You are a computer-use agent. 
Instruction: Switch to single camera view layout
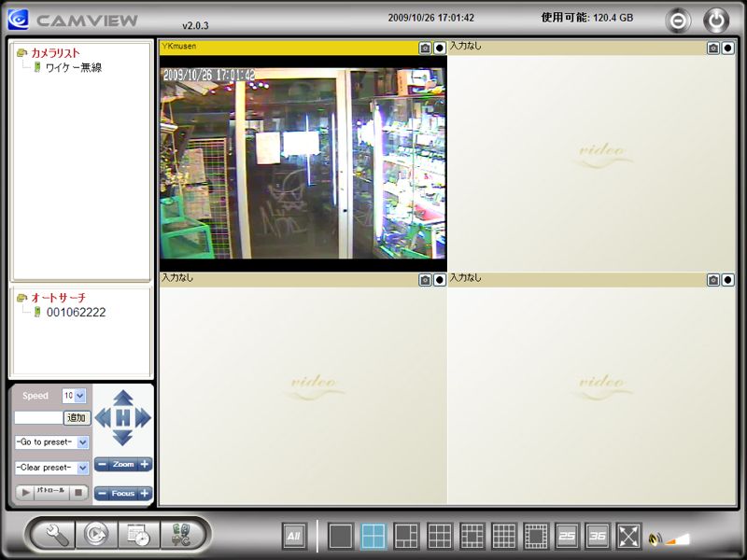coord(341,536)
